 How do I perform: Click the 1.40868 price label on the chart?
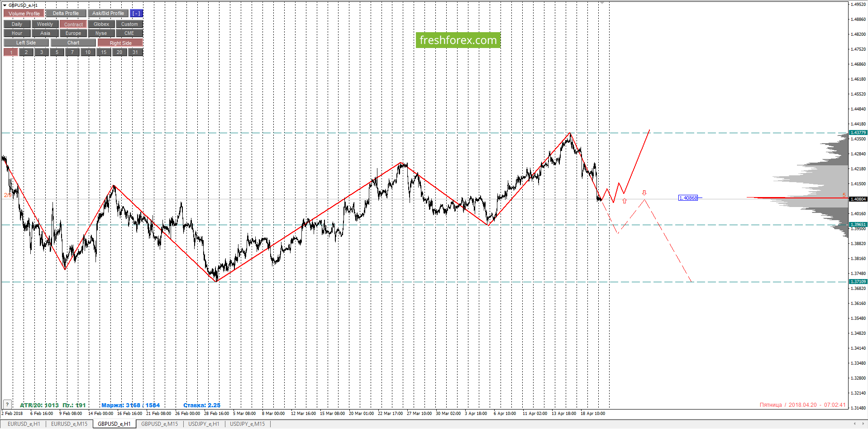point(688,198)
